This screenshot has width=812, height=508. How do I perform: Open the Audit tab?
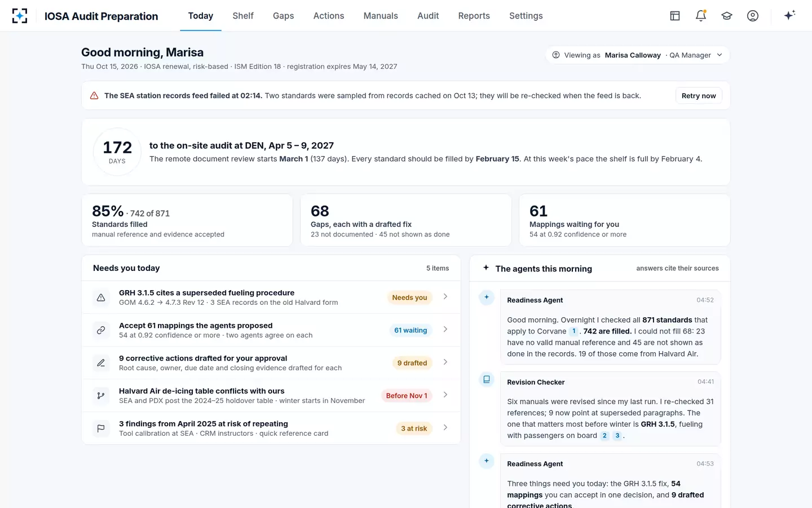pos(428,16)
